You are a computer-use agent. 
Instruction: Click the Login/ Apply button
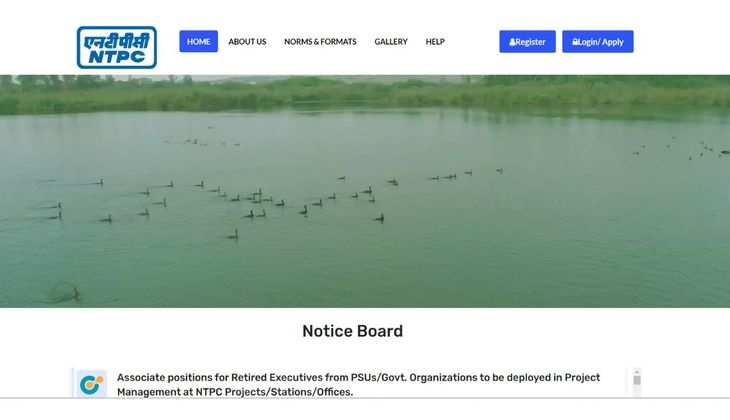point(598,41)
